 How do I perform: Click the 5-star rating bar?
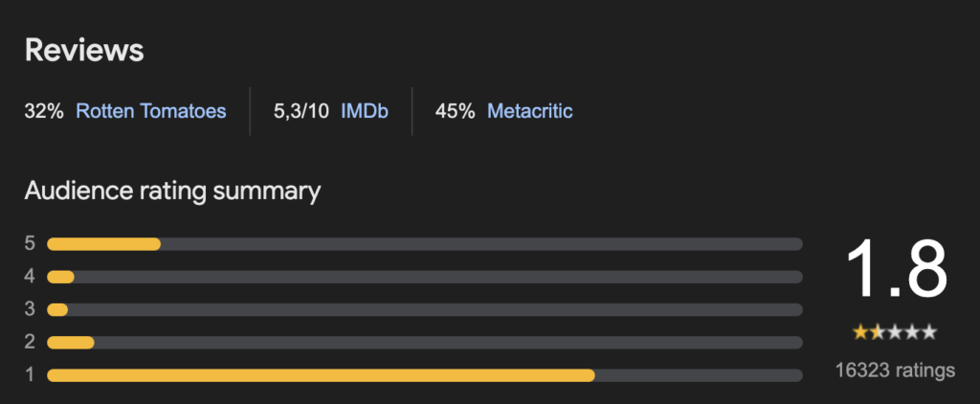pyautogui.click(x=424, y=244)
